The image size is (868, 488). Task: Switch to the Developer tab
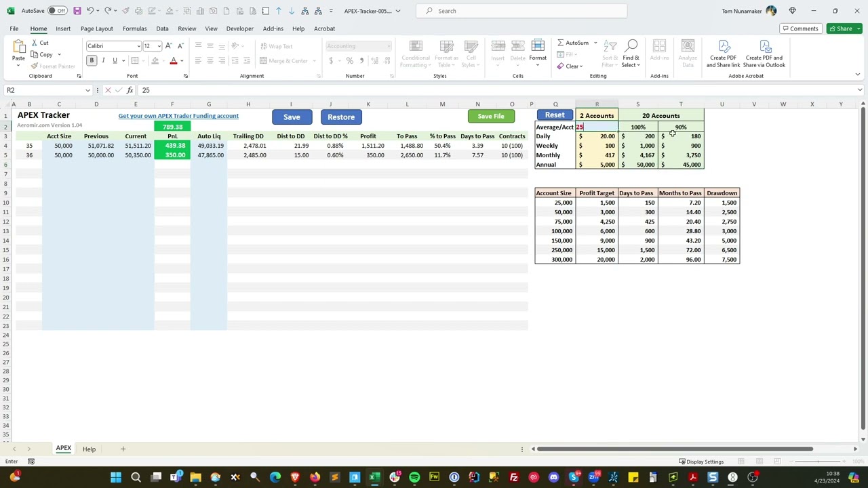pyautogui.click(x=239, y=28)
